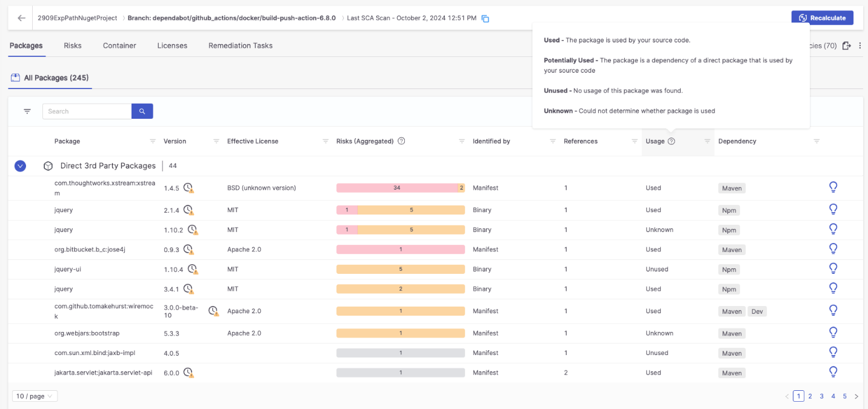The width and height of the screenshot is (868, 409).
Task: Open the three-dot more options menu
Action: point(860,45)
